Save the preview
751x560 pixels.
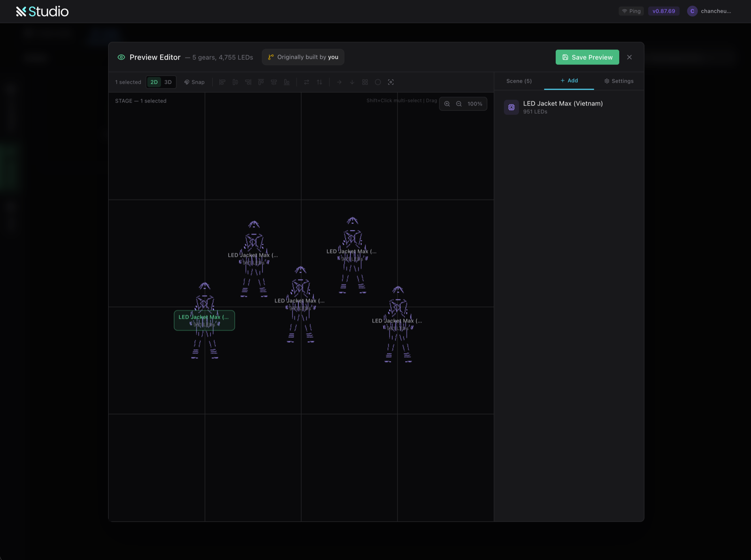click(587, 57)
